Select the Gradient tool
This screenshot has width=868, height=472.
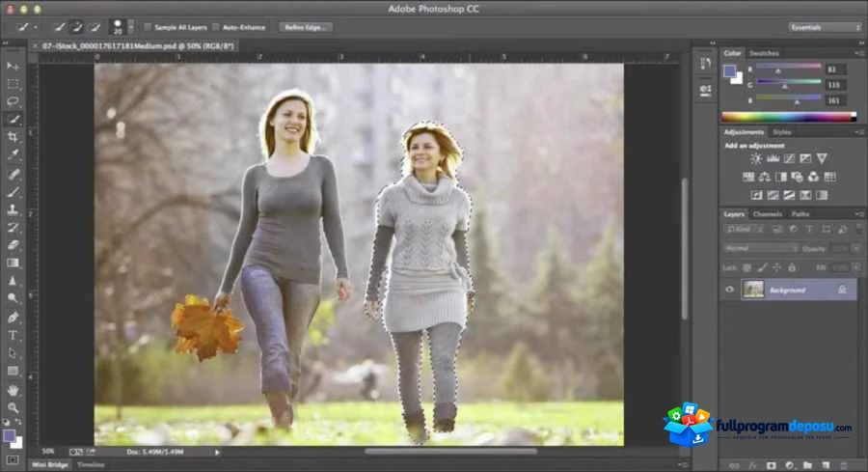tap(13, 263)
